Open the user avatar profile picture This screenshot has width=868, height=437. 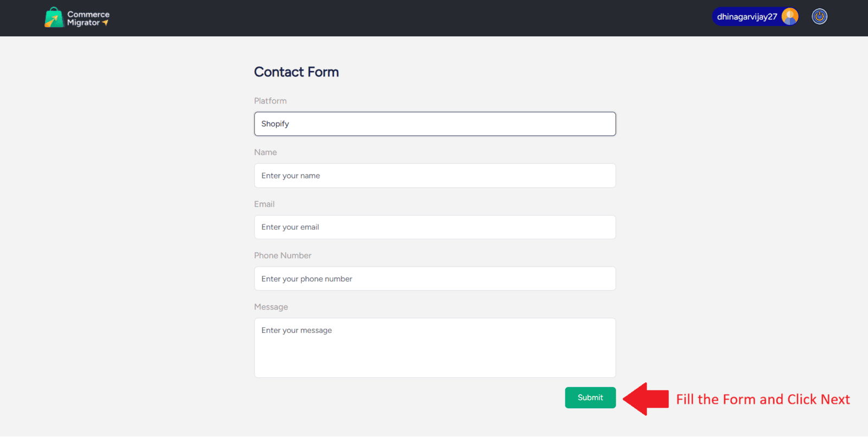point(790,17)
